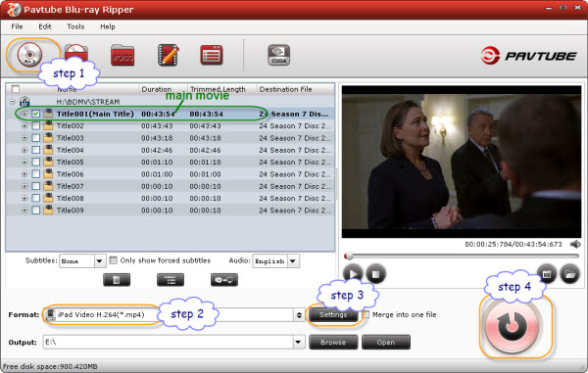
Task: Enable Merge into one file
Action: pos(366,314)
